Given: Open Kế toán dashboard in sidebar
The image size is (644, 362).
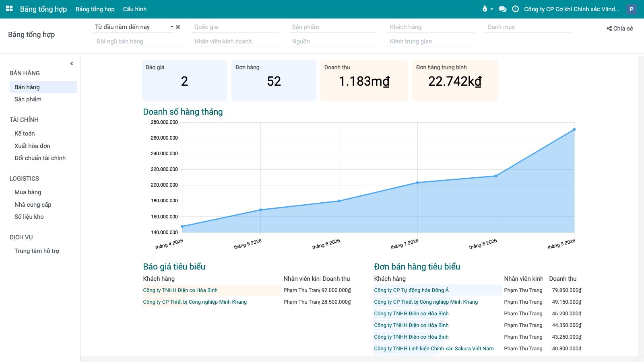Looking at the screenshot, I should point(25,134).
